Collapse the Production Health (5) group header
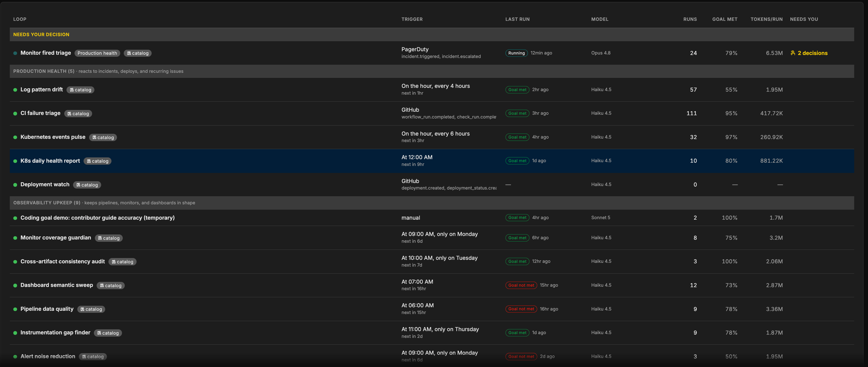Viewport: 868px width, 367px height. pos(432,71)
